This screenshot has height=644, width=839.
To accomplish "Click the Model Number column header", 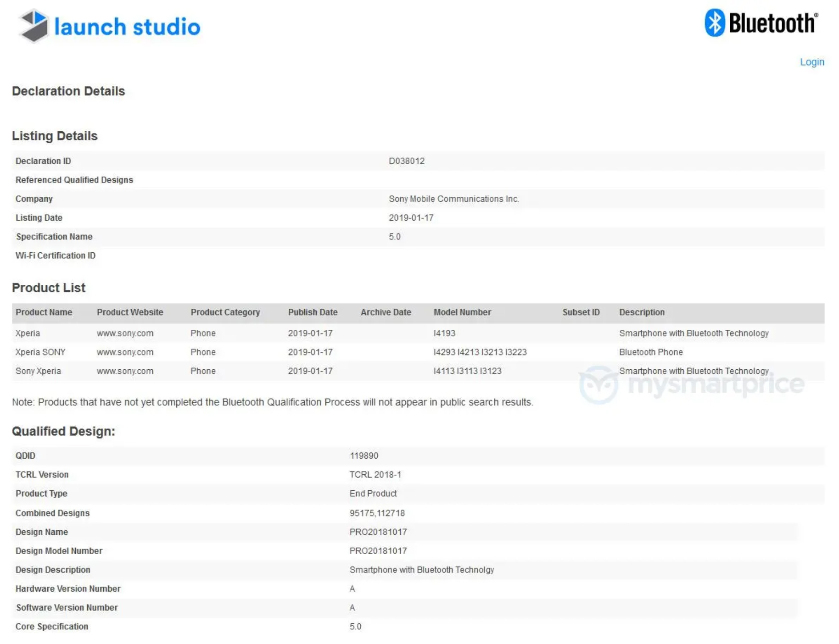I will 462,312.
